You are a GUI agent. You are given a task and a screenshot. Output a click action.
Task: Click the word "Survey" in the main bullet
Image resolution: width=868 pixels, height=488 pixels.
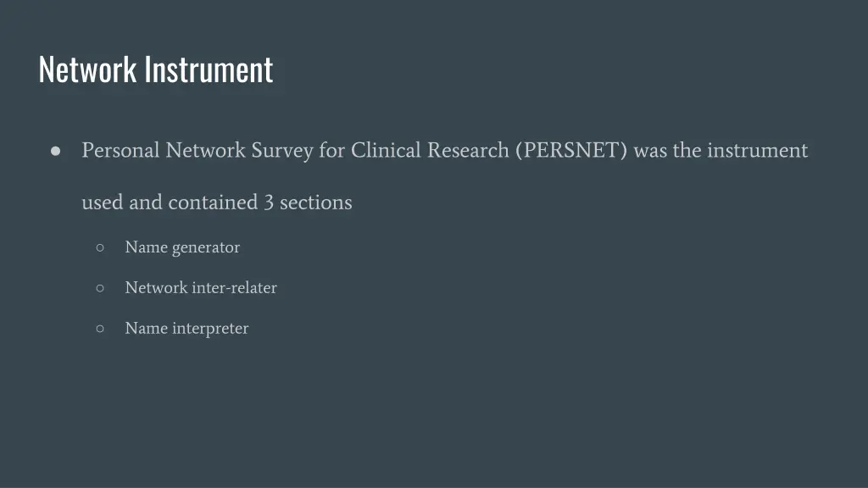282,151
